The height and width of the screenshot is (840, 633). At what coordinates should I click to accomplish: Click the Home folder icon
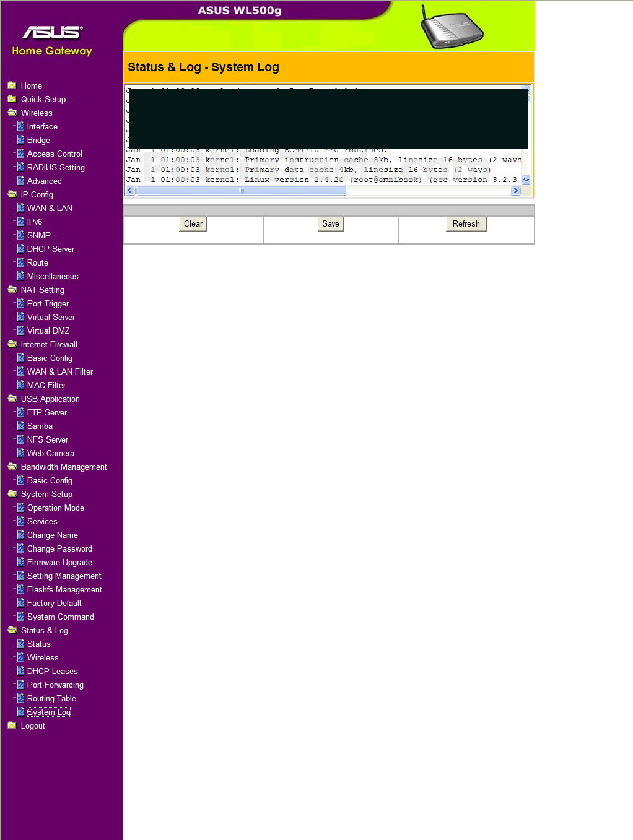pos(12,85)
